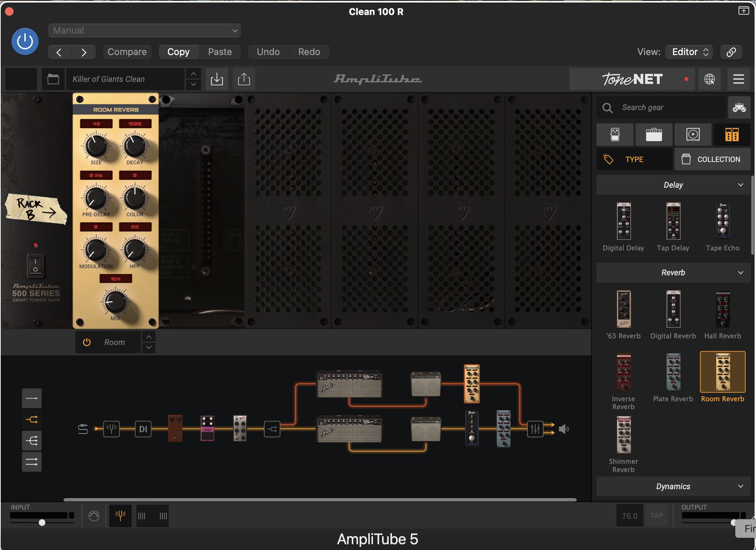This screenshot has width=756, height=550.
Task: Click the Copy button
Action: [x=178, y=52]
